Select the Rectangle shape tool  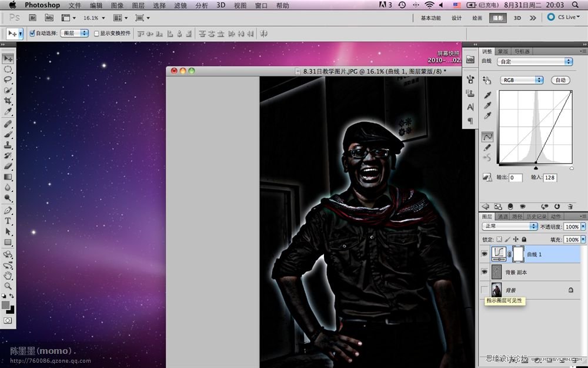tap(8, 242)
